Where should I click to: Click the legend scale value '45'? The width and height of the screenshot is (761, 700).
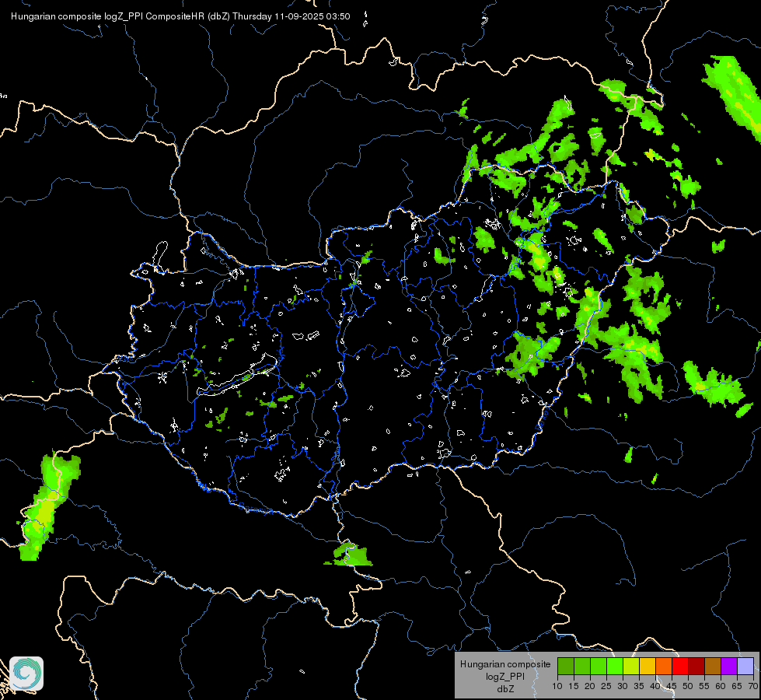672,686
